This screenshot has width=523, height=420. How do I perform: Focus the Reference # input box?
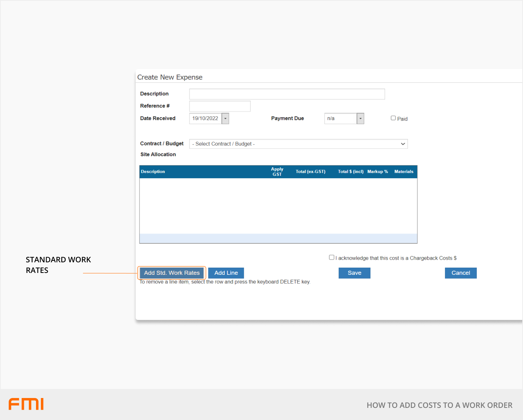220,106
